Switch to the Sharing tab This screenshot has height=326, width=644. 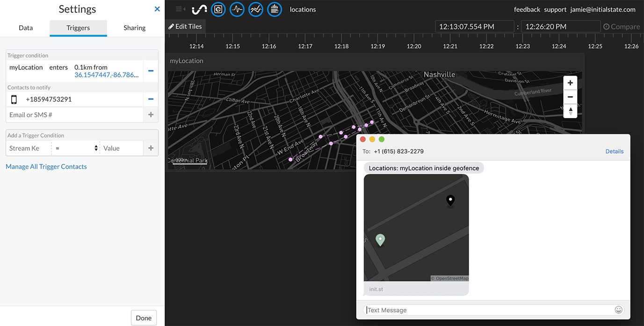point(134,28)
